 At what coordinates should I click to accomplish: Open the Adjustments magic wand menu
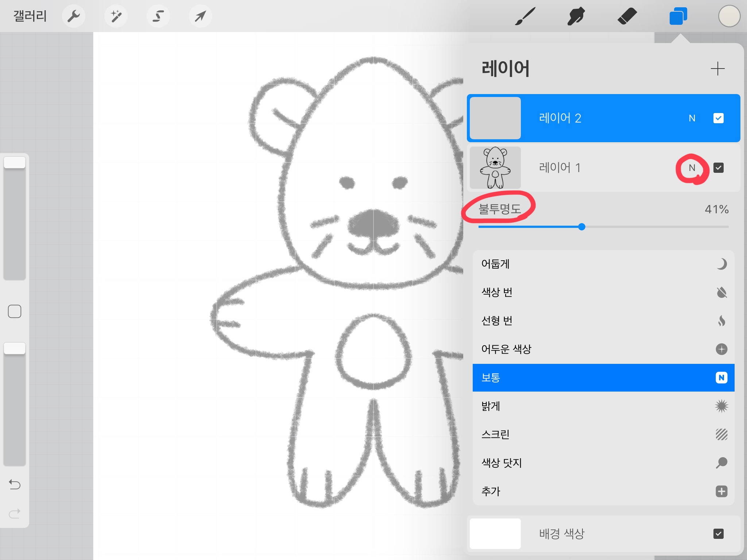point(116,16)
